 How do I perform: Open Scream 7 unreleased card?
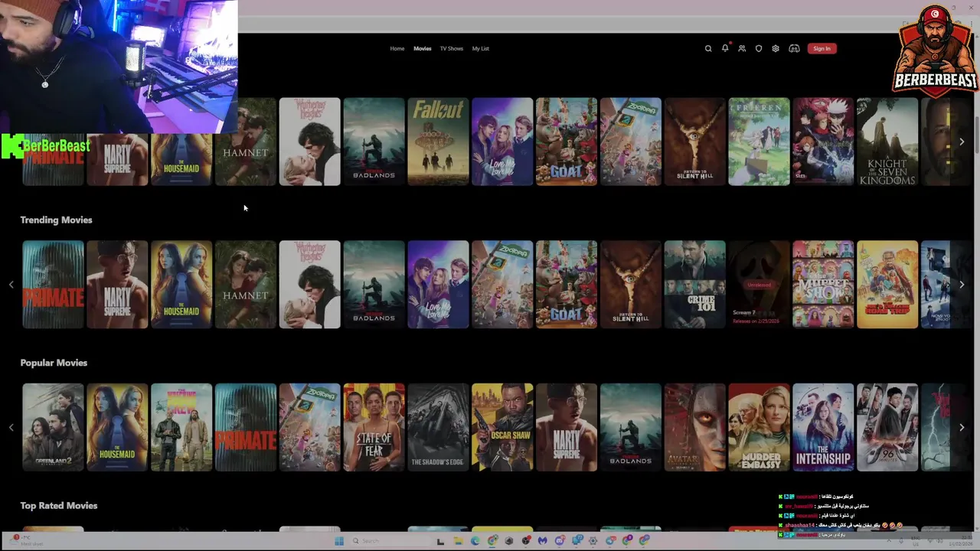click(759, 285)
